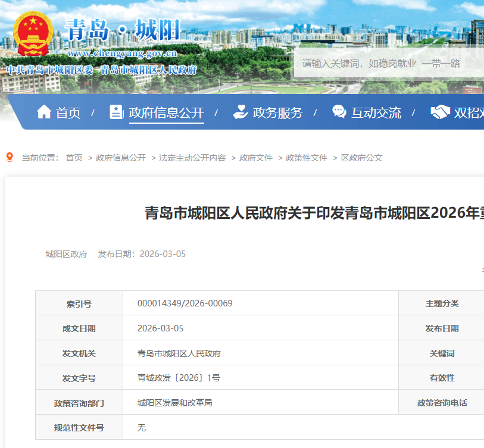Click the national emblem logo
Screen dimensions: 484x448
(34, 34)
